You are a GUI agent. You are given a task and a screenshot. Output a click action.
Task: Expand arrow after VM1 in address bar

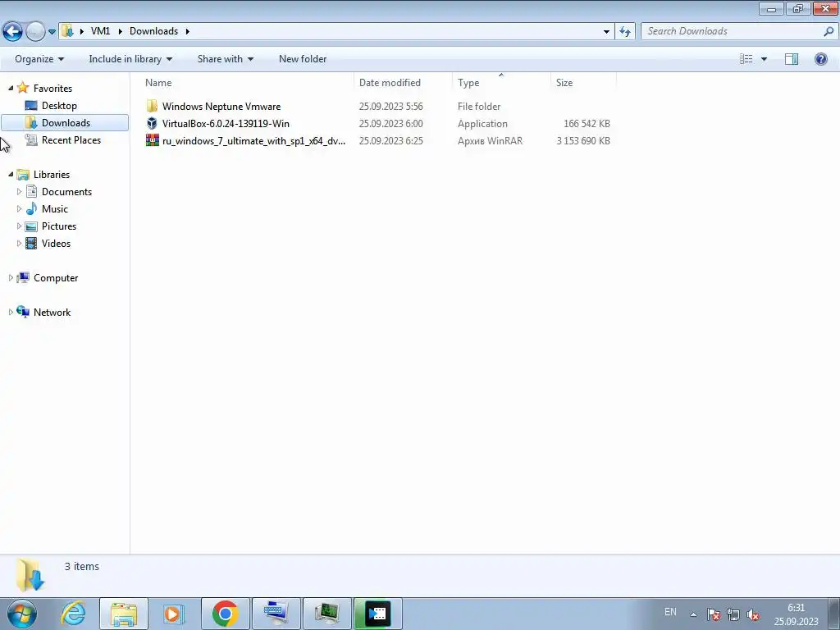coord(119,31)
